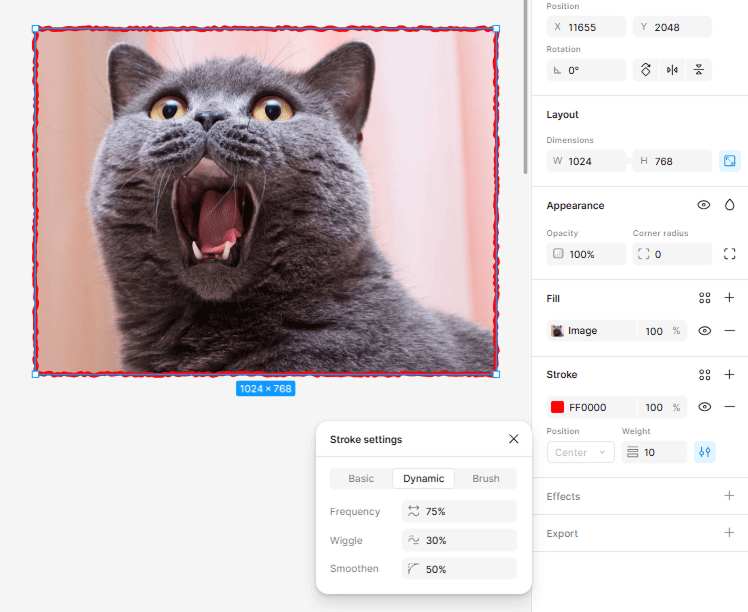Switch to the Brush stroke tab
Image resolution: width=748 pixels, height=612 pixels.
pos(486,478)
